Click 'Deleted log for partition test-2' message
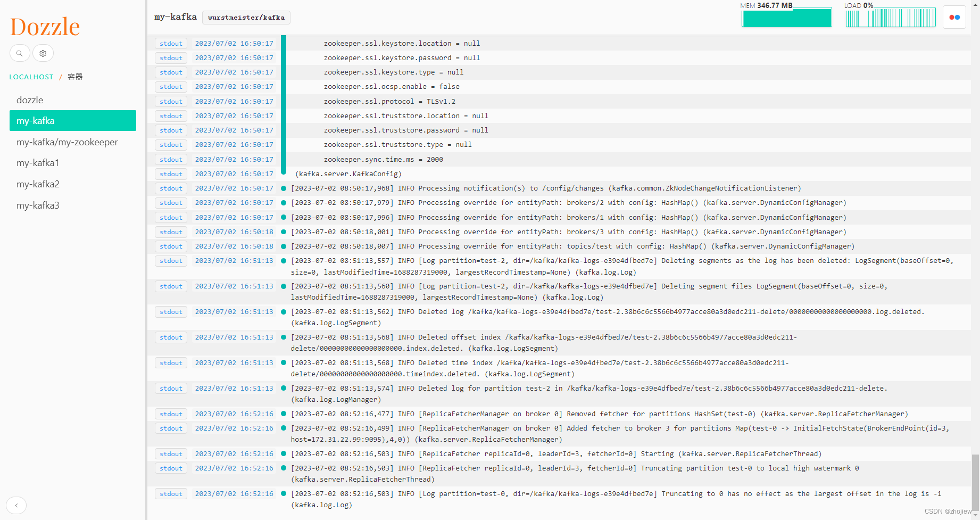 click(589, 394)
